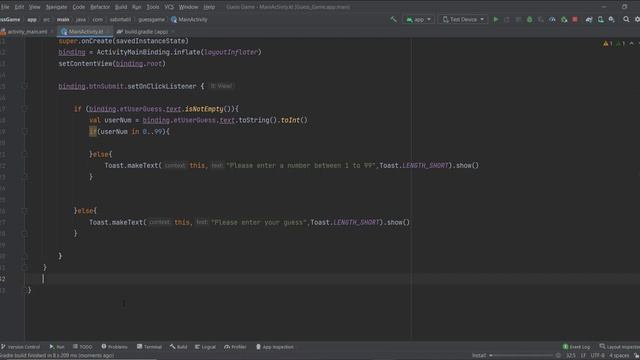
Task: Open the Terminal tool window
Action: point(149,347)
